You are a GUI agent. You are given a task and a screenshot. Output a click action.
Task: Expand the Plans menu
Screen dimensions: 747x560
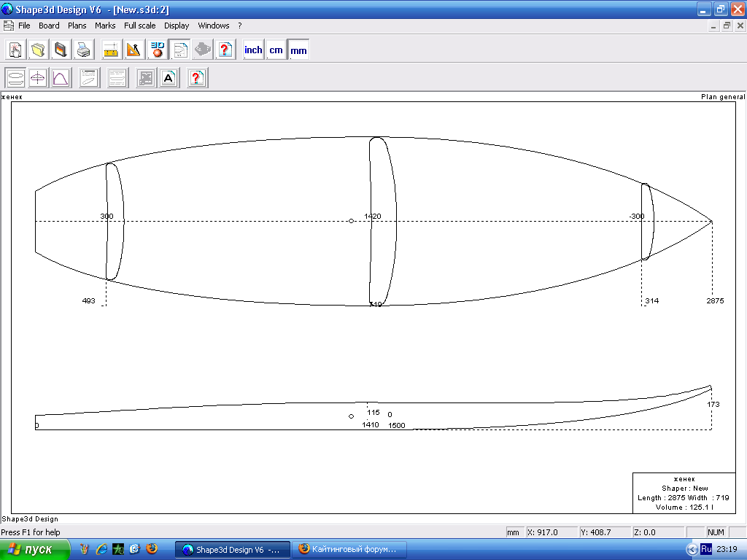tap(77, 26)
